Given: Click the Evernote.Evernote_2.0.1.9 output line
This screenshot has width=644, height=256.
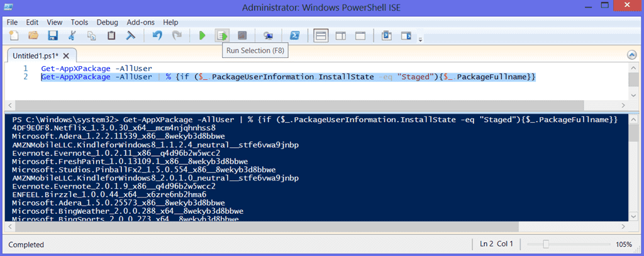Looking at the screenshot, I should [114, 186].
